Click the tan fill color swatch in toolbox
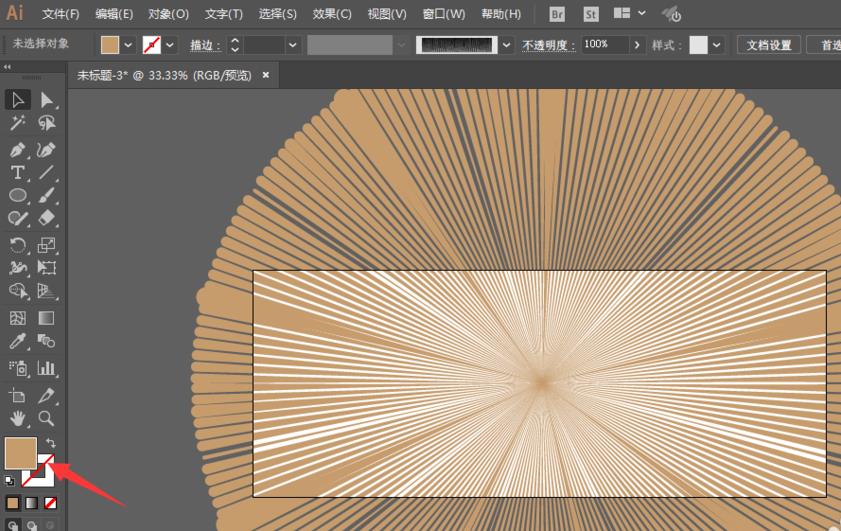 tap(20, 452)
